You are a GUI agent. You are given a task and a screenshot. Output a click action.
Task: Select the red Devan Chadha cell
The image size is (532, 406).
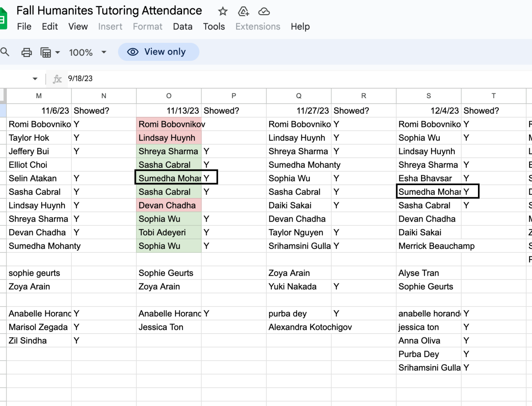[x=169, y=205]
